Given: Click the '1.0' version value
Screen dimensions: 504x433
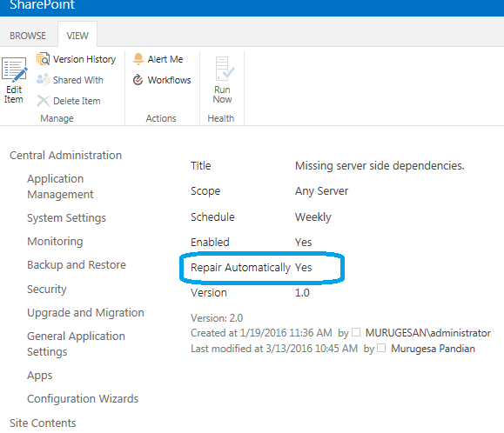Looking at the screenshot, I should pos(302,293).
